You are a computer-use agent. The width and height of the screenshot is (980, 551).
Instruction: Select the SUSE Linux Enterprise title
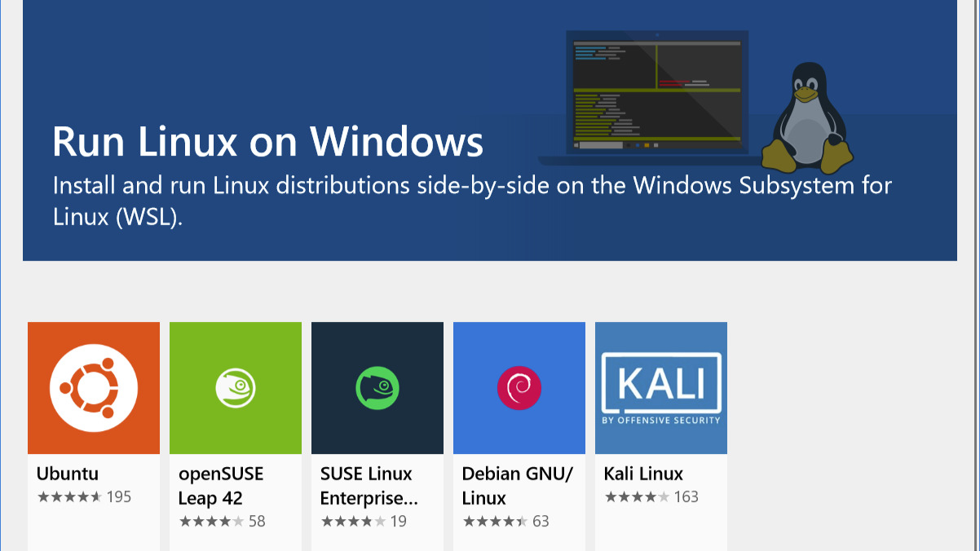click(x=369, y=486)
